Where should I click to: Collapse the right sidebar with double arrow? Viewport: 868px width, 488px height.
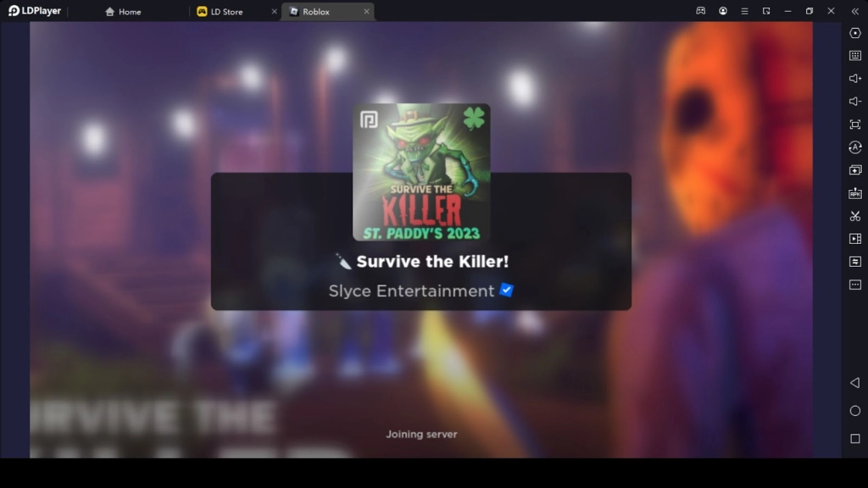pos(854,11)
